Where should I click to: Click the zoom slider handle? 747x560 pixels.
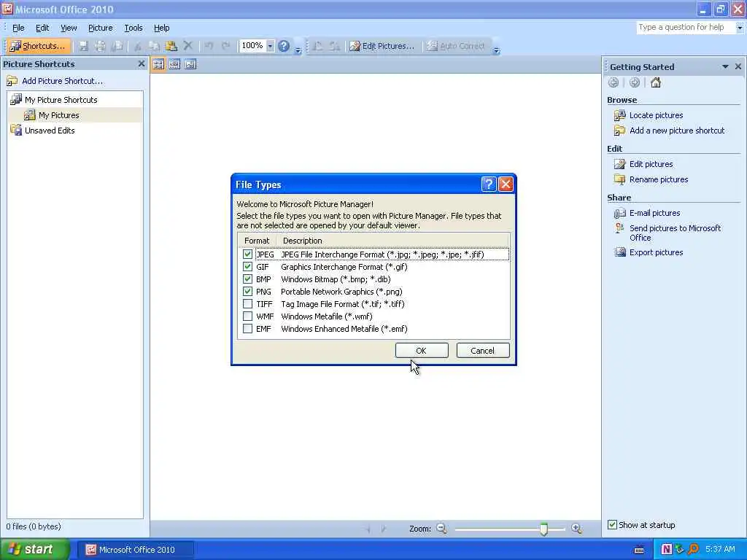click(543, 529)
